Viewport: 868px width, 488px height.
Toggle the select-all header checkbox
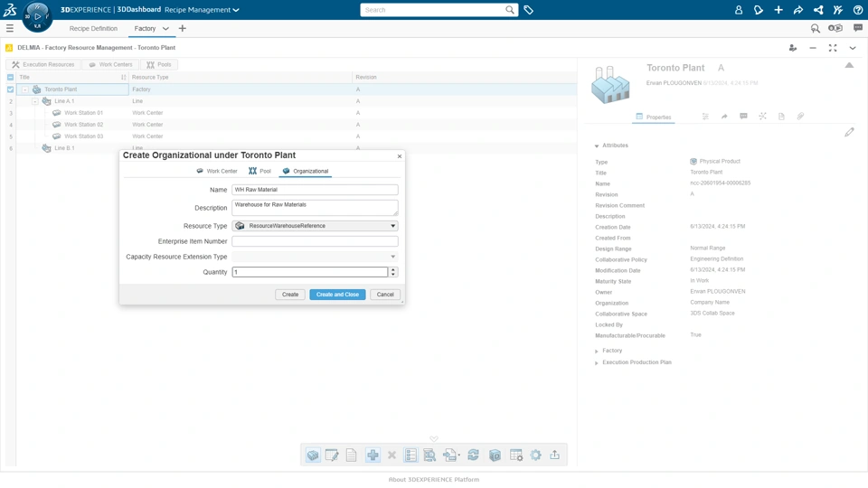click(11, 77)
